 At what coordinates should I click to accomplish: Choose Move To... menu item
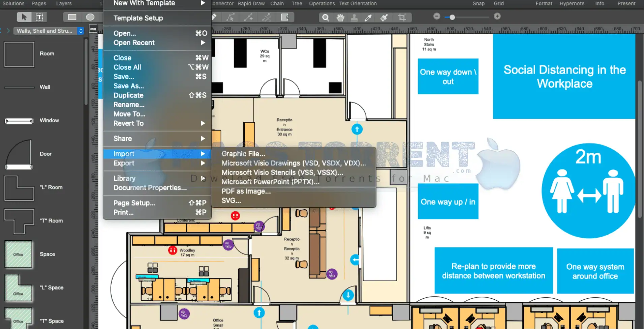[x=157, y=114]
